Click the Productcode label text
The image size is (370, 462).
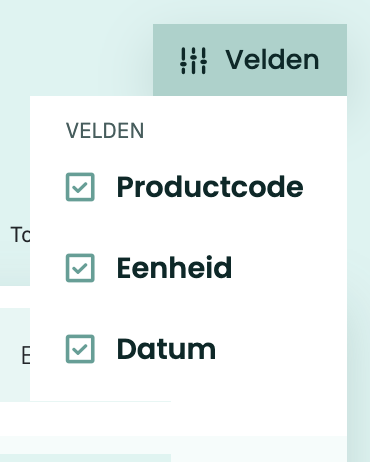click(x=210, y=187)
